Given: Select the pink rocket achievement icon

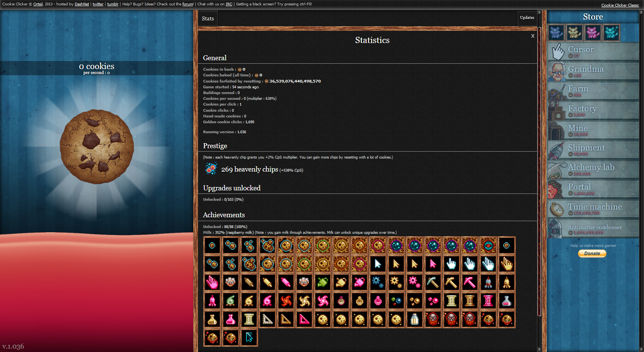Looking at the screenshot, I should click(212, 301).
